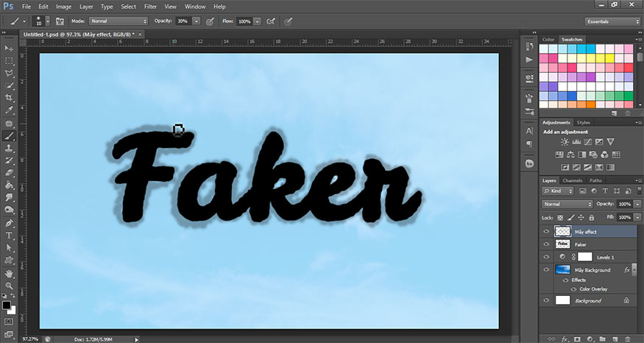The image size is (644, 343).
Task: Open the Image menu
Action: click(x=63, y=7)
